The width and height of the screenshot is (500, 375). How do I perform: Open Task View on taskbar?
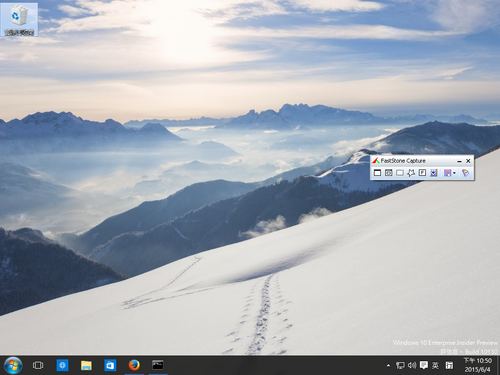click(38, 365)
